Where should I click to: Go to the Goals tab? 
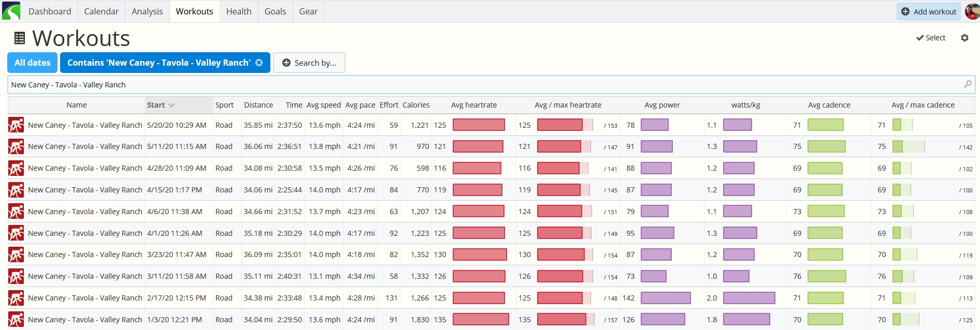276,11
